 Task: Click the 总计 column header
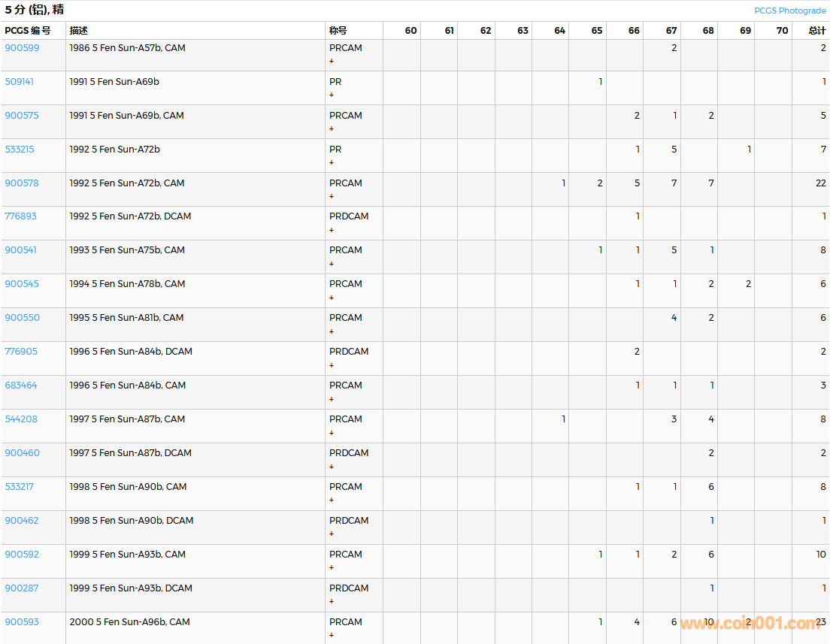(x=816, y=31)
